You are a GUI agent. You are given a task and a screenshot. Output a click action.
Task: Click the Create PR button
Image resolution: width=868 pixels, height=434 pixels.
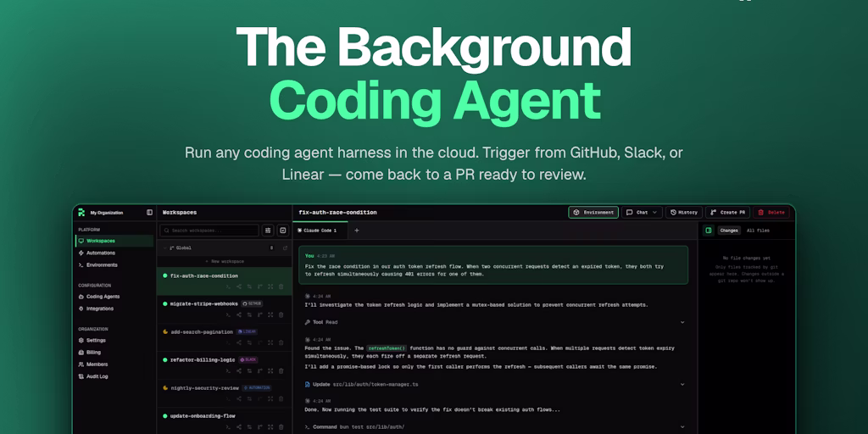(727, 212)
